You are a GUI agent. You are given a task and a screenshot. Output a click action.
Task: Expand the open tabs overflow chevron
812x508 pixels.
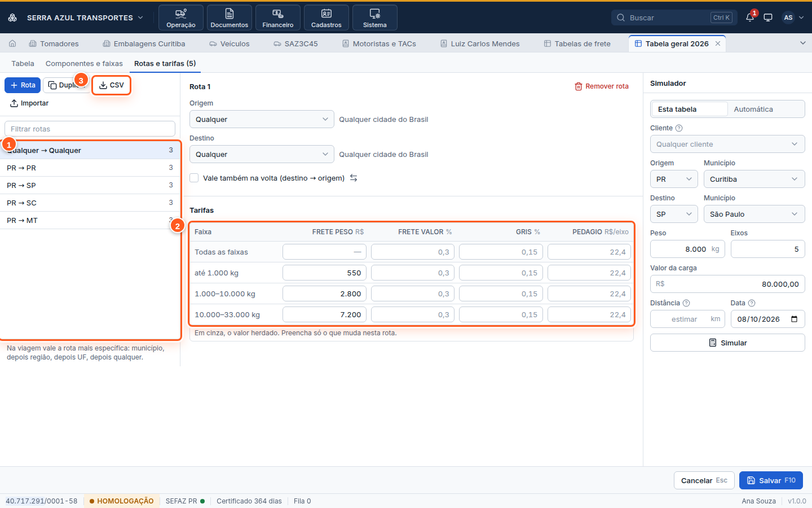(x=803, y=43)
